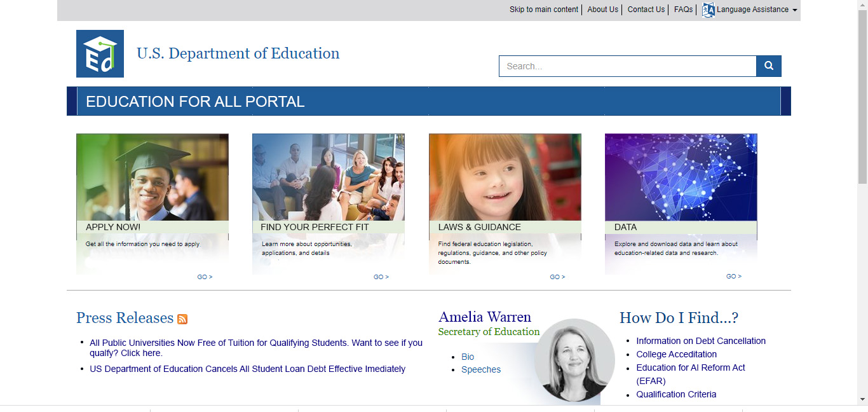
Task: Click in the Search input field
Action: pos(628,66)
